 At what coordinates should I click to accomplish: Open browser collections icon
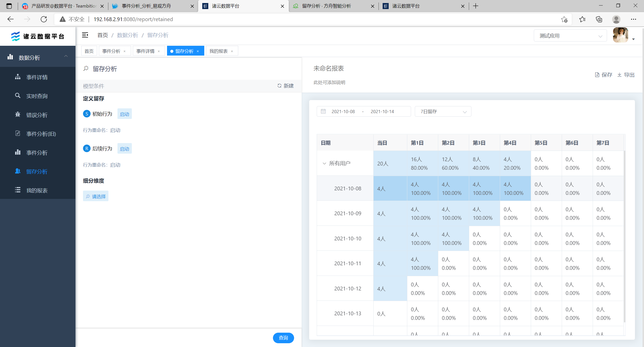[x=599, y=19]
